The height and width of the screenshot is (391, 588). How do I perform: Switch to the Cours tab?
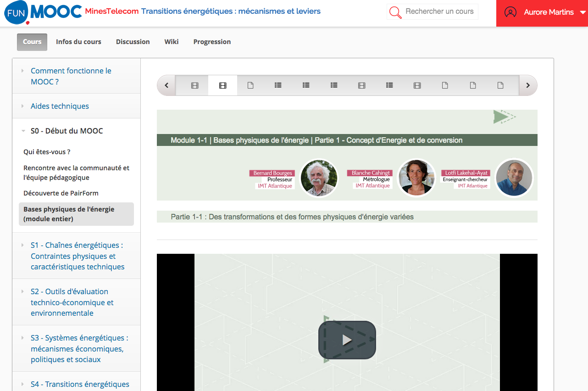(32, 42)
